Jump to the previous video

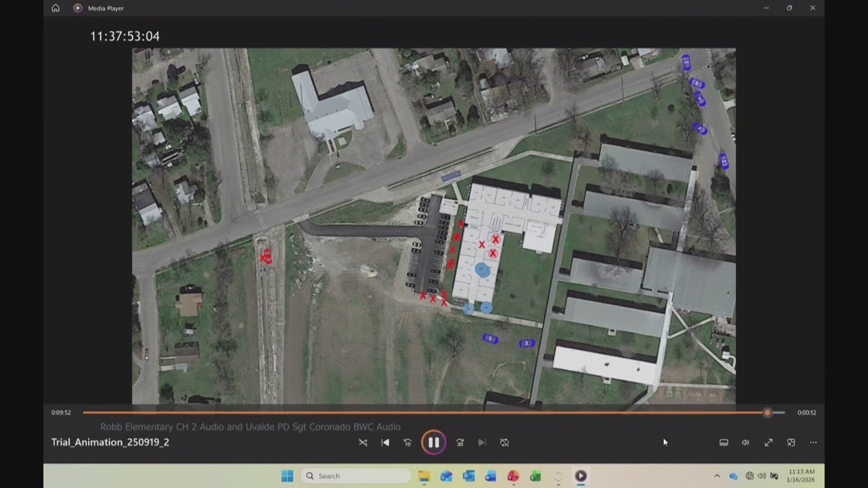point(385,442)
